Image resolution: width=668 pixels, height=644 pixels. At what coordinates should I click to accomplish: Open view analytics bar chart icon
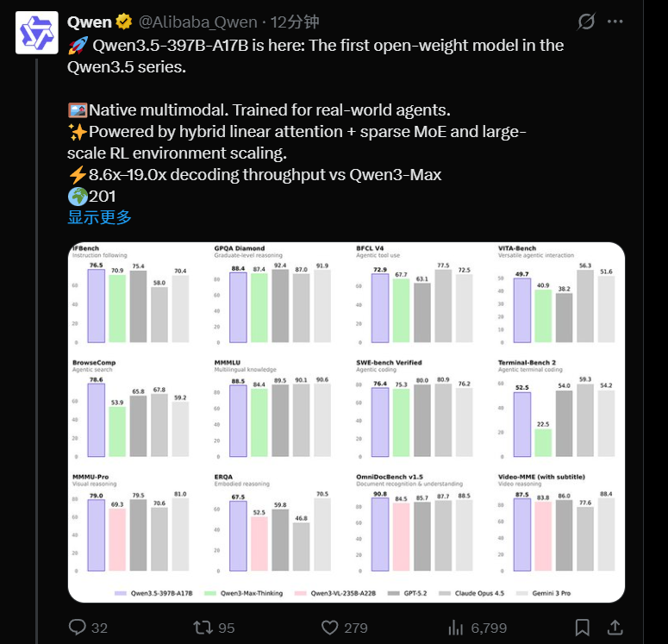(457, 626)
